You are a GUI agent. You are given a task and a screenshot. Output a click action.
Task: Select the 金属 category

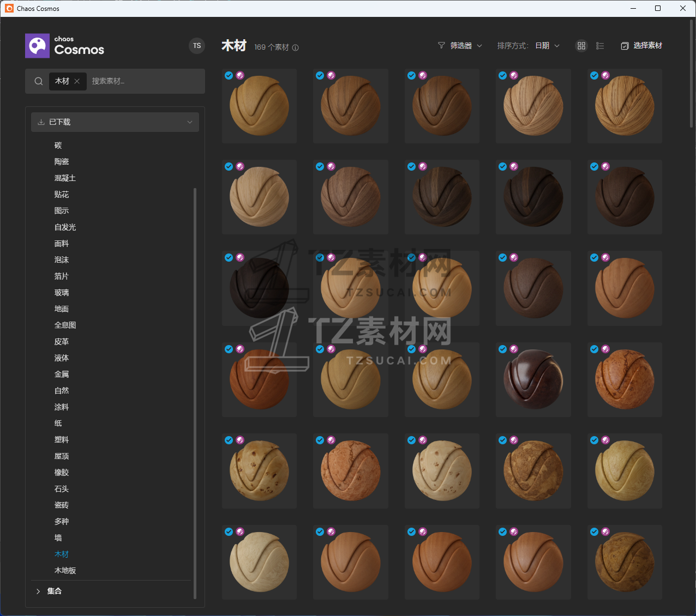(x=62, y=375)
